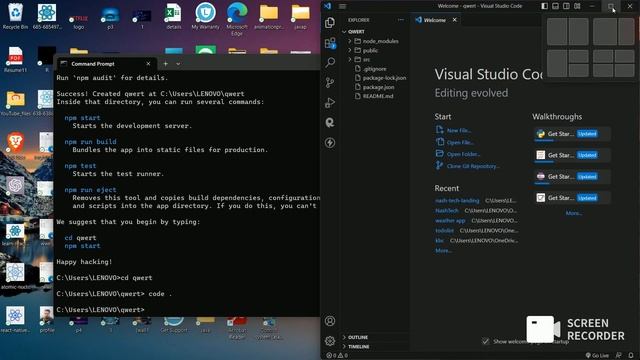The height and width of the screenshot is (360, 640).
Task: Select the Welcome editor tab
Action: [435, 20]
